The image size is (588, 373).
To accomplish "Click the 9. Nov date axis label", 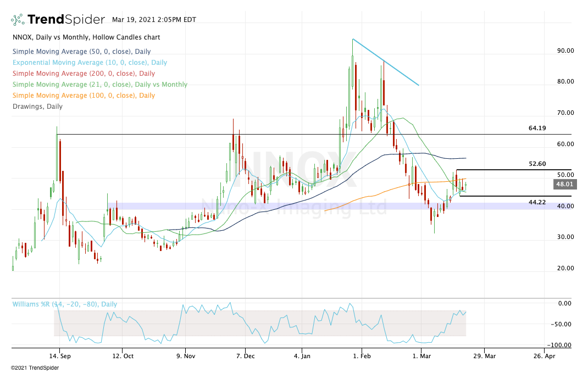I will (x=186, y=356).
